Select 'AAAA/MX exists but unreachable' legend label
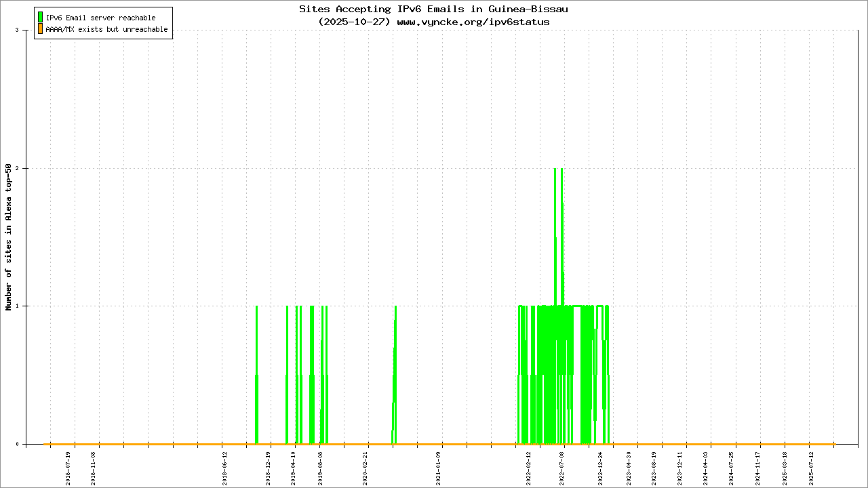This screenshot has width=868, height=488. 106,30
